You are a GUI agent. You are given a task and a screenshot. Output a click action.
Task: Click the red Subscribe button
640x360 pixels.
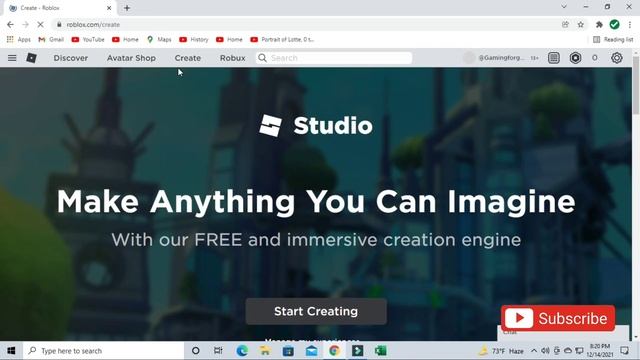tap(558, 318)
